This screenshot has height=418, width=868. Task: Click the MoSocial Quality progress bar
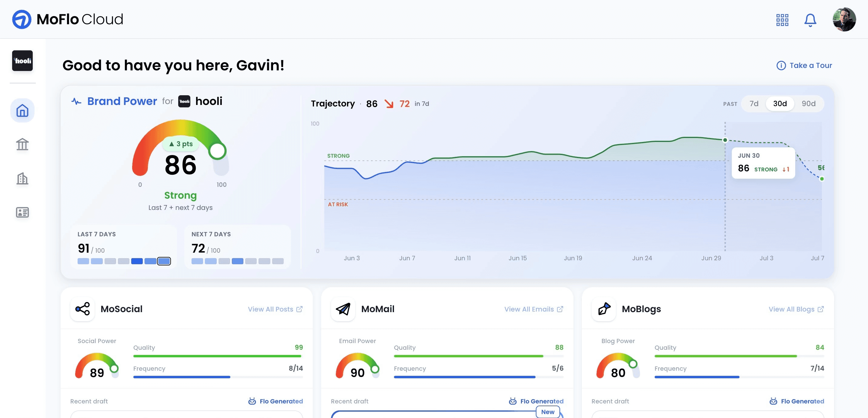[x=218, y=356]
